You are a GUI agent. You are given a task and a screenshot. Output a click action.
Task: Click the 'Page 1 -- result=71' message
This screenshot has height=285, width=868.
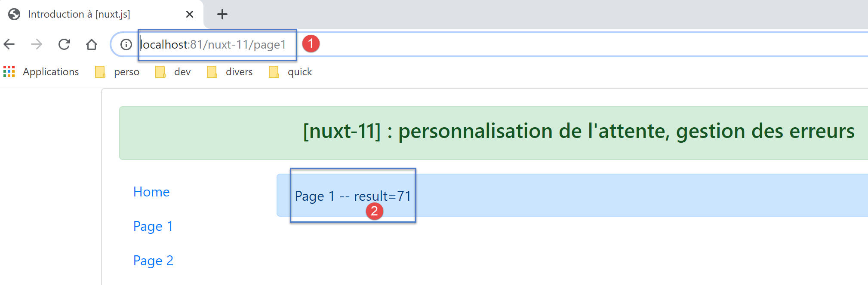pyautogui.click(x=353, y=196)
